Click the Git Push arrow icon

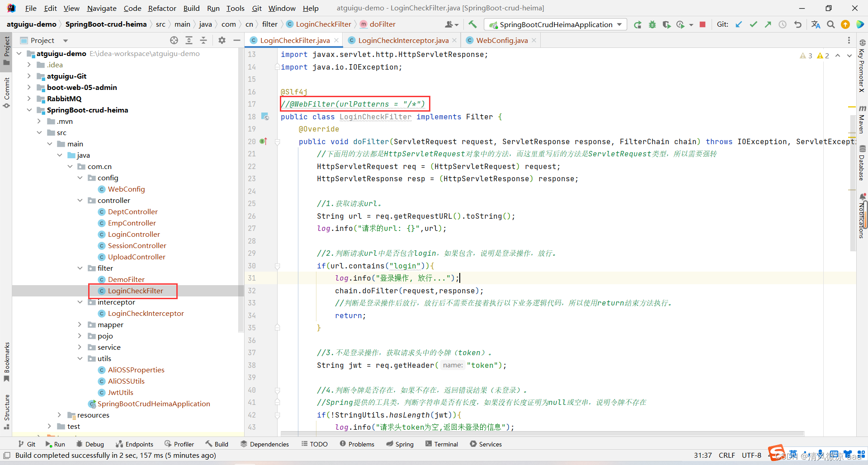pyautogui.click(x=768, y=24)
